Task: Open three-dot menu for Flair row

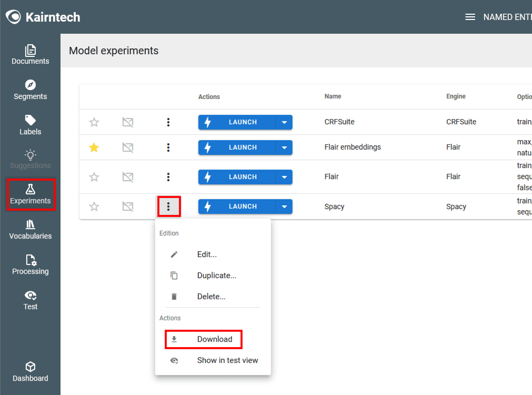Action: [168, 177]
